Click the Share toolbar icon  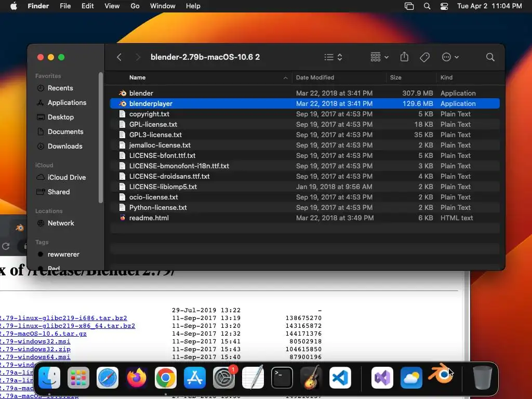click(404, 57)
